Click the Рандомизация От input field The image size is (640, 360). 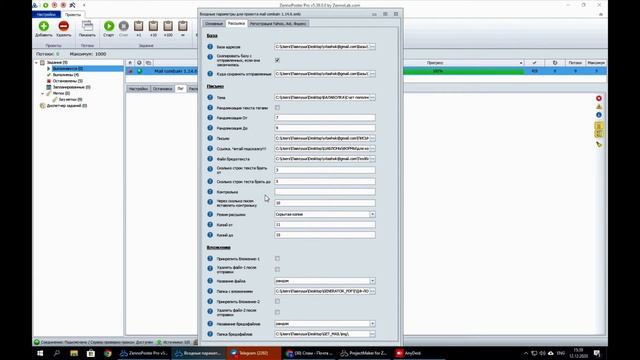pos(324,118)
